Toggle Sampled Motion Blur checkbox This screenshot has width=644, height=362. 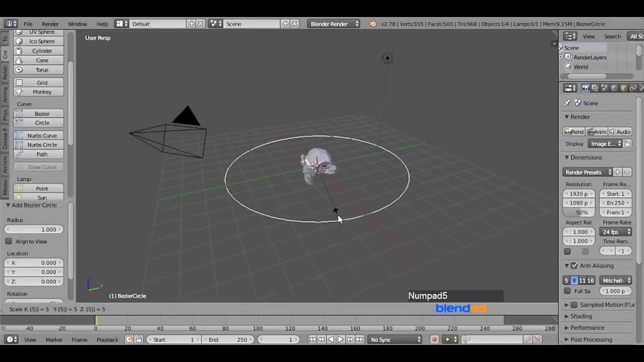pos(574,305)
